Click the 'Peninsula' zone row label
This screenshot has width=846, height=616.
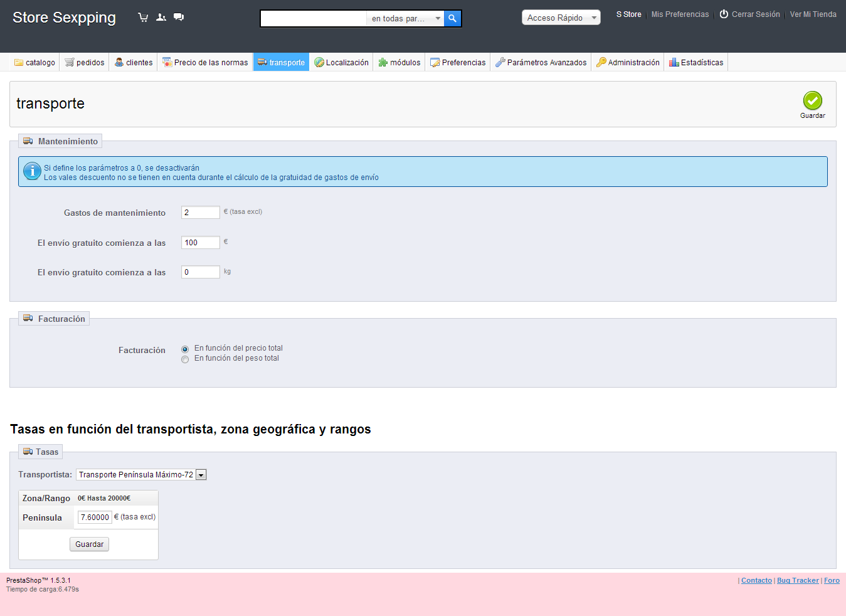click(42, 518)
